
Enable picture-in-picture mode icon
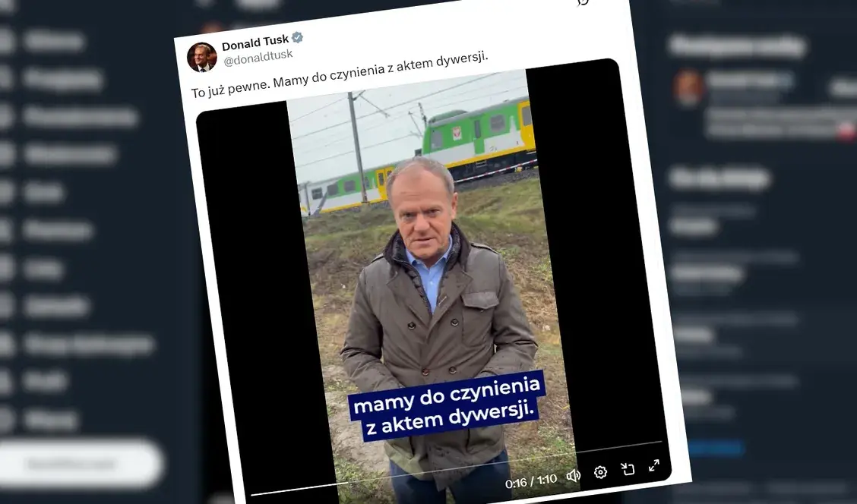coord(628,468)
